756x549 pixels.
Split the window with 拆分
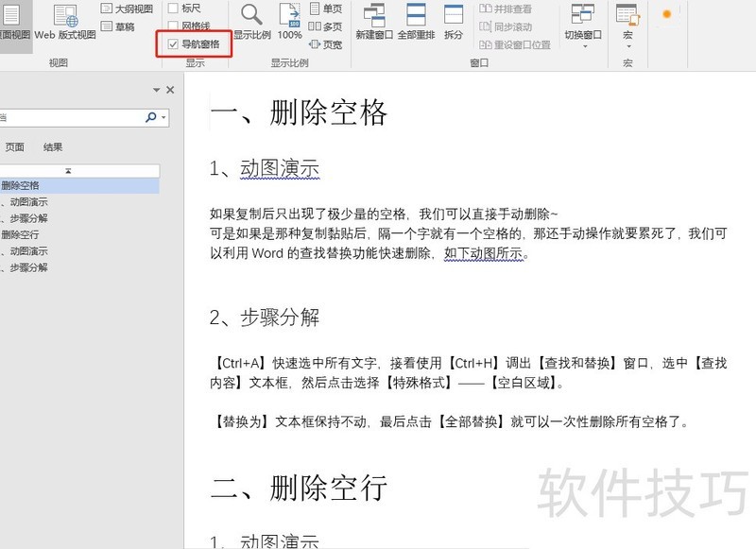(454, 22)
